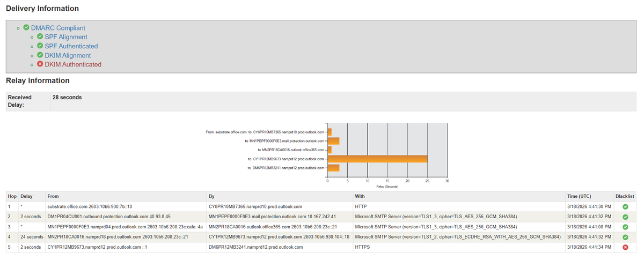Screen dimensions: 644x260
Task: Click the 28 seconds received delay value
Action: (x=67, y=98)
